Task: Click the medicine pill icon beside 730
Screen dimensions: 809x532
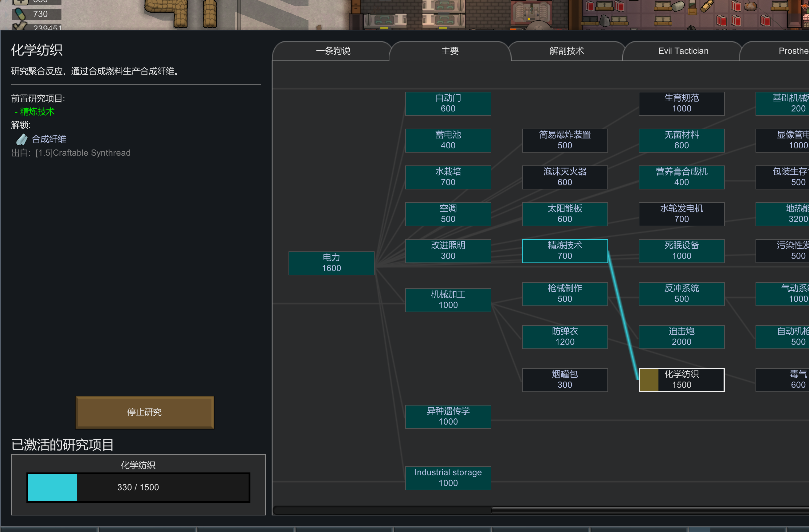Action: point(20,14)
